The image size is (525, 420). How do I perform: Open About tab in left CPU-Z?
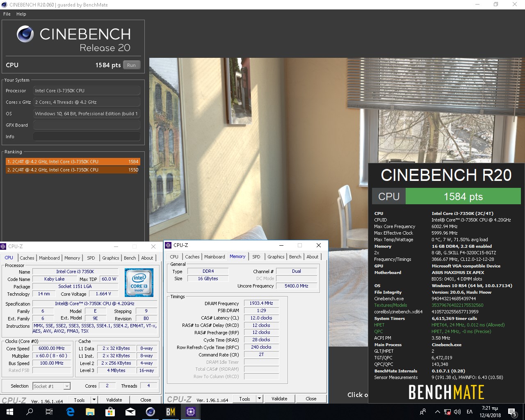(x=147, y=258)
